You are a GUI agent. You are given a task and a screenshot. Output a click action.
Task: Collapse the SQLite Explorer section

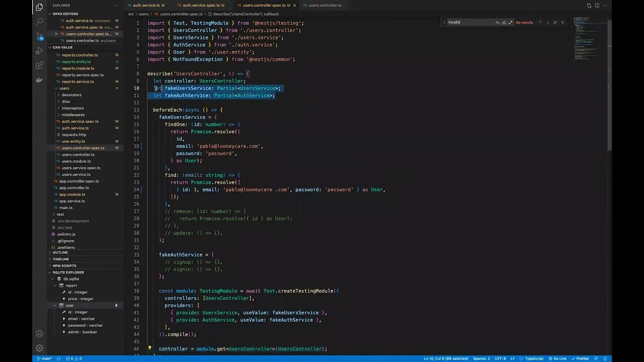pos(68,272)
